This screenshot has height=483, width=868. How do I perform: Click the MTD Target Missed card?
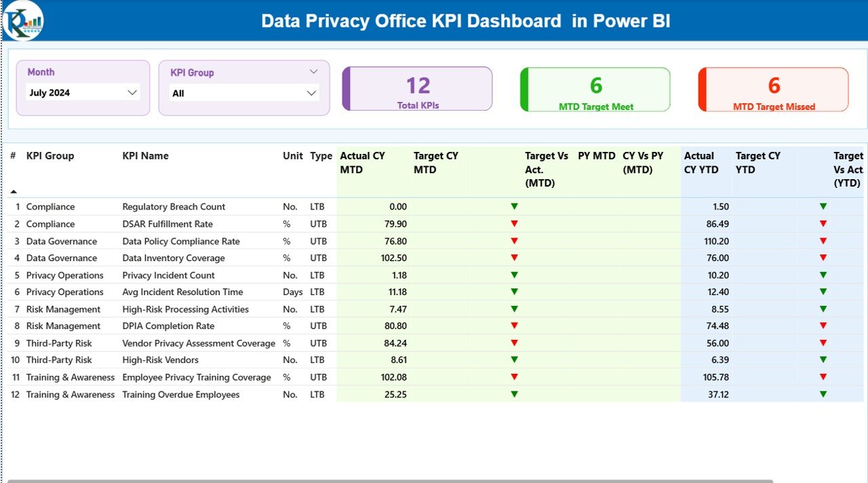click(x=772, y=89)
